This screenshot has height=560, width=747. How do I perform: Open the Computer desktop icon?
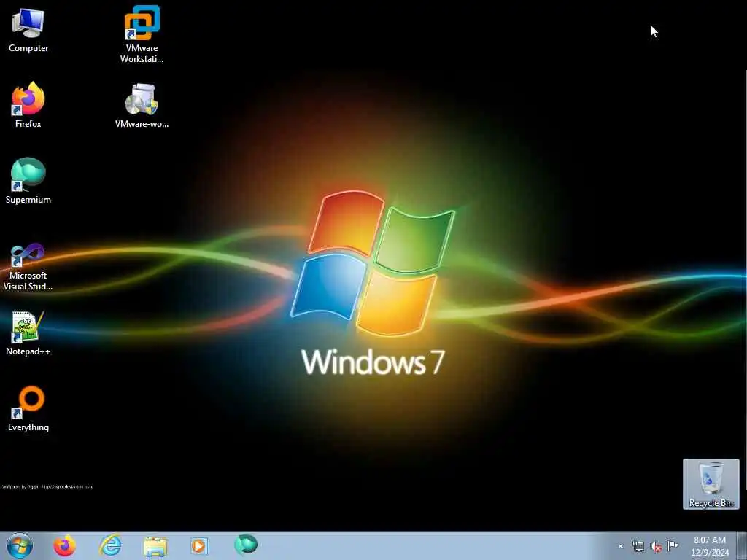click(28, 31)
